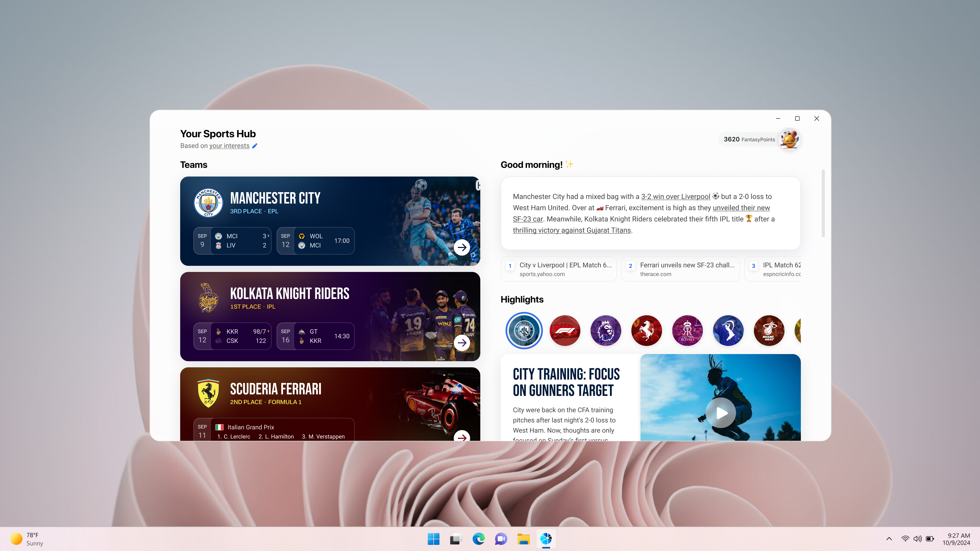Select Manchester City highlights circle
This screenshot has height=551, width=980.
[524, 330]
